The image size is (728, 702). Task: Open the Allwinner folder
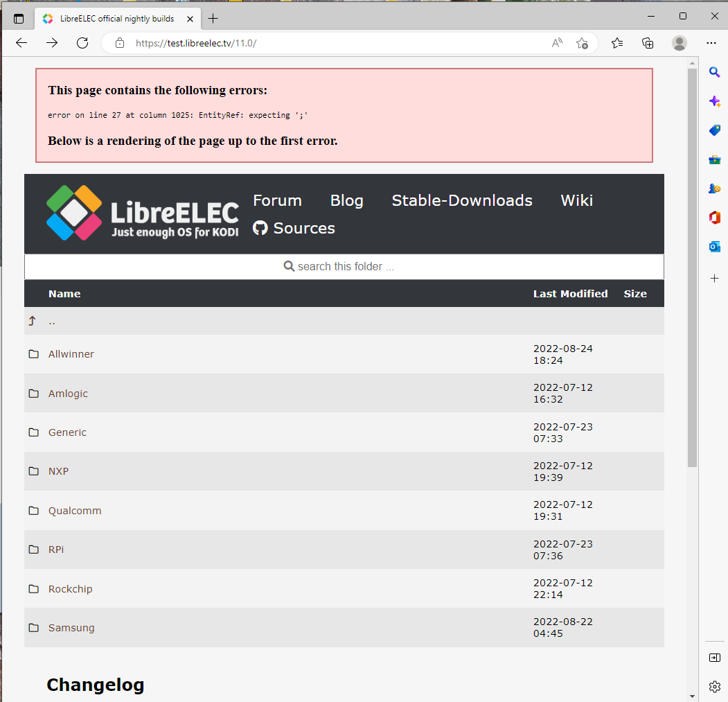tap(71, 354)
